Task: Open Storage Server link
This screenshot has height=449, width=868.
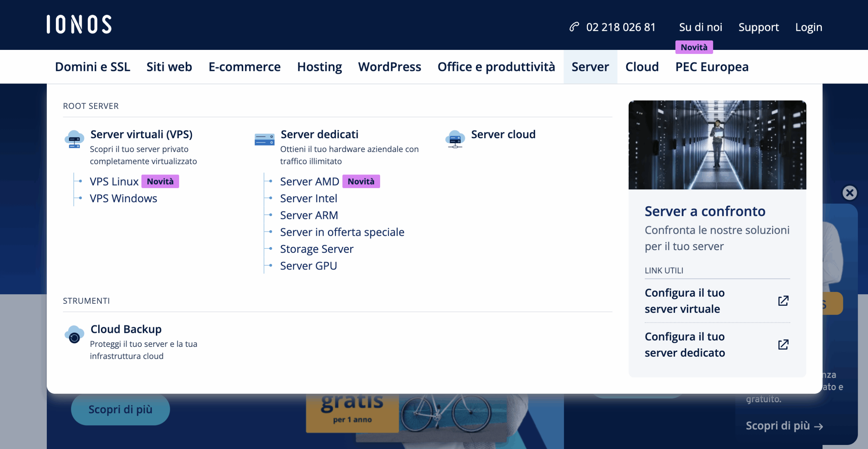Action: tap(316, 249)
